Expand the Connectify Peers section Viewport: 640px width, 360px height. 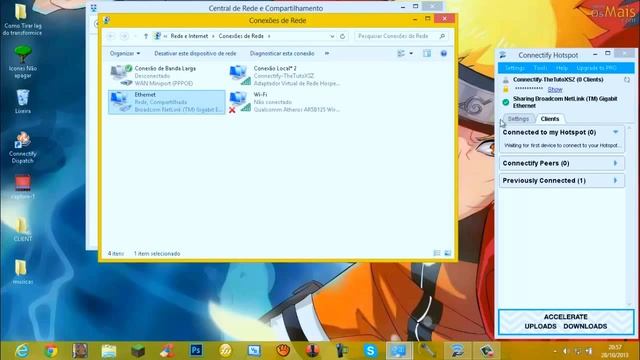[x=616, y=163]
